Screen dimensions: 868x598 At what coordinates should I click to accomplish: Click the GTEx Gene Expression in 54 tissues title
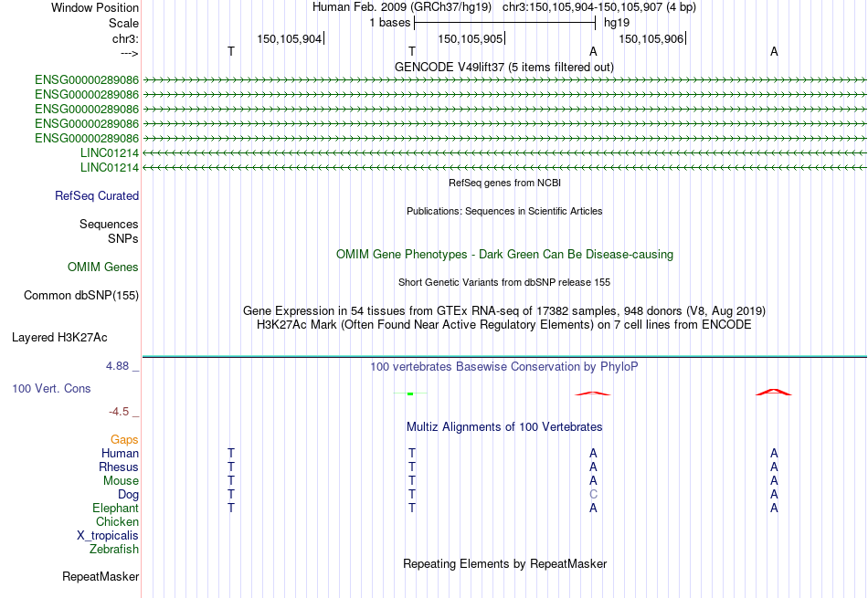click(x=504, y=311)
